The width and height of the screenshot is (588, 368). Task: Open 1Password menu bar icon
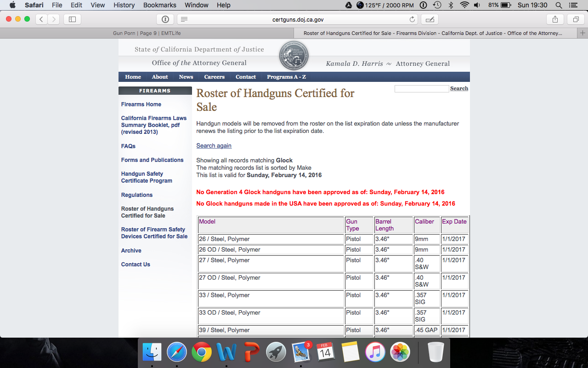click(x=423, y=5)
